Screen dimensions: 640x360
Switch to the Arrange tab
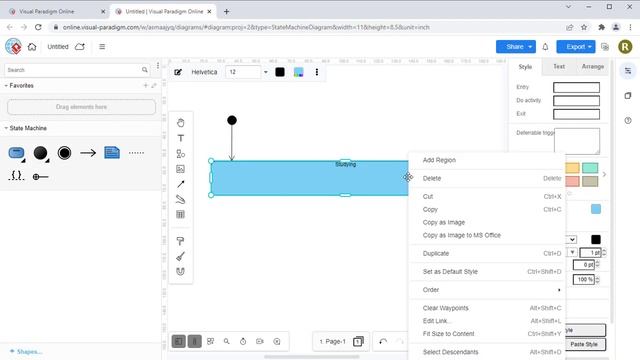tap(593, 67)
